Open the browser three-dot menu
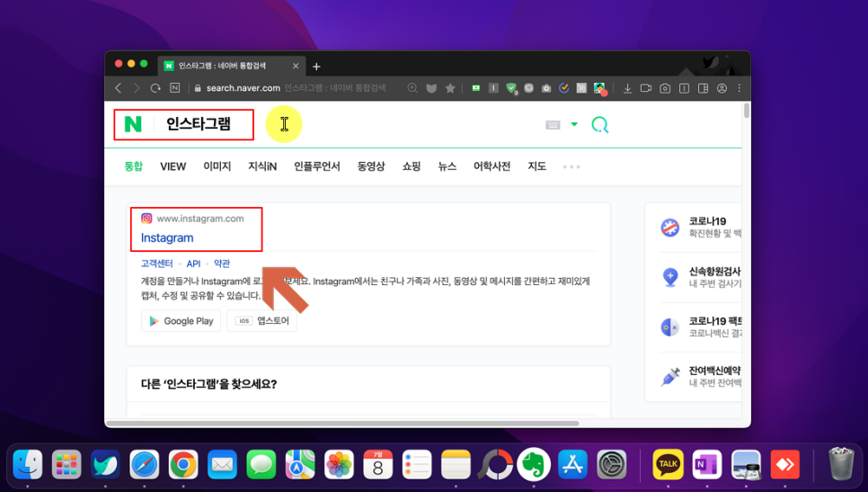The height and width of the screenshot is (492, 868). [739, 88]
